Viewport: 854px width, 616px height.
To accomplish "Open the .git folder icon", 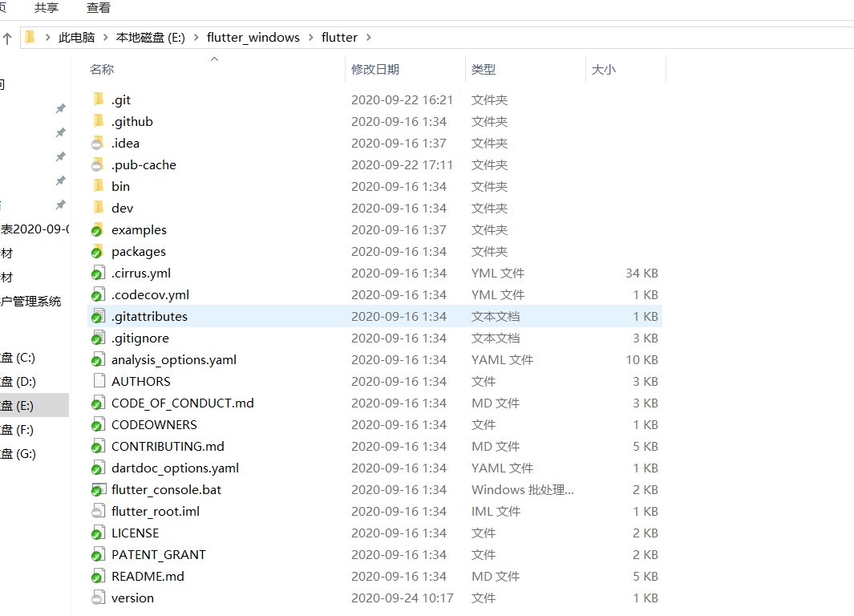I will (x=99, y=99).
